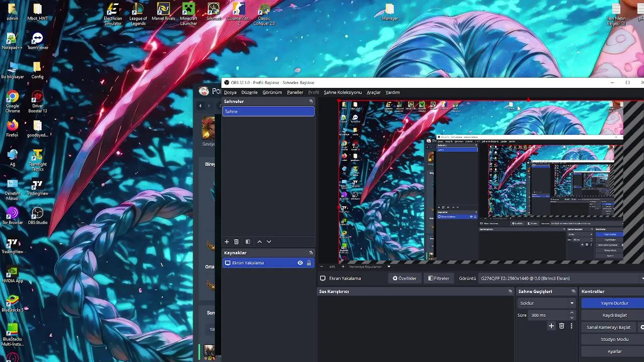Image resolution: width=644 pixels, height=362 pixels.
Task: Open Counter-Strike 2 desktop icon
Action: pos(239,14)
